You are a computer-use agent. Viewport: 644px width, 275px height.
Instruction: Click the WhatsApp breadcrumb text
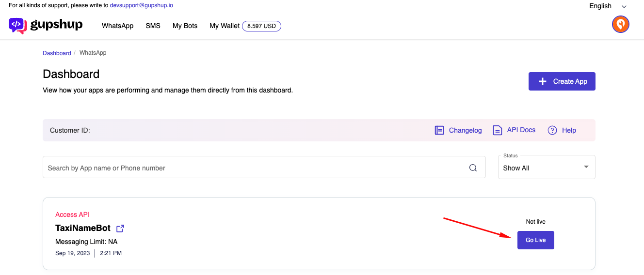(93, 53)
